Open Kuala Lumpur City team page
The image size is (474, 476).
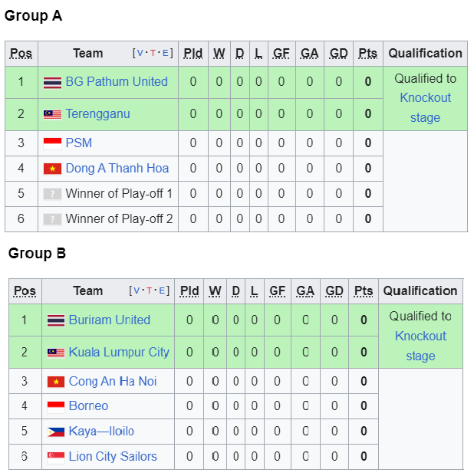(119, 352)
